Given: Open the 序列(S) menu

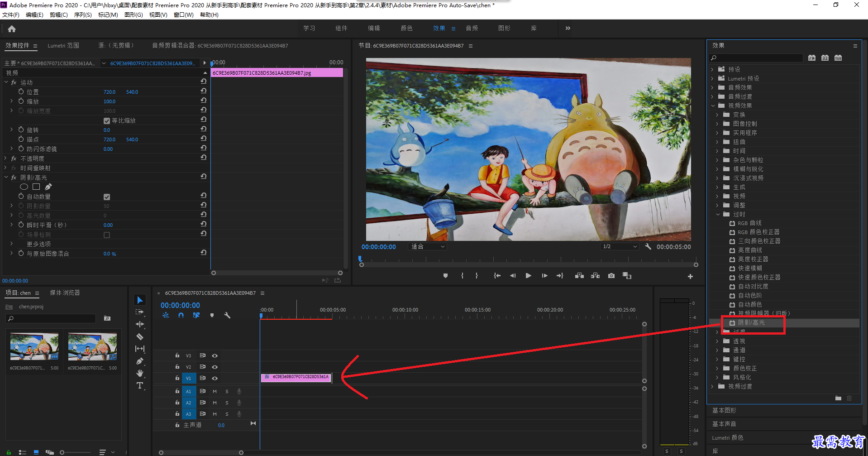Looking at the screenshot, I should (83, 15).
